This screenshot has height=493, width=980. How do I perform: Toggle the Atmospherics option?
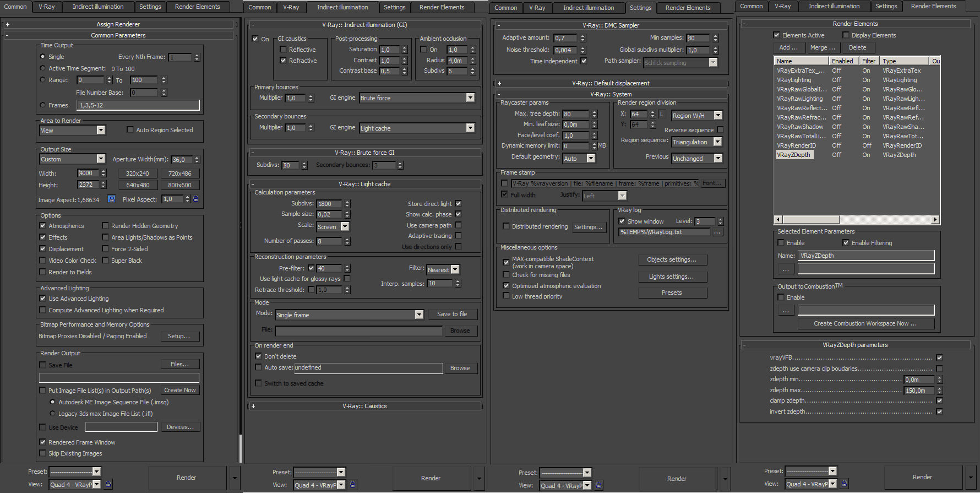pos(42,226)
